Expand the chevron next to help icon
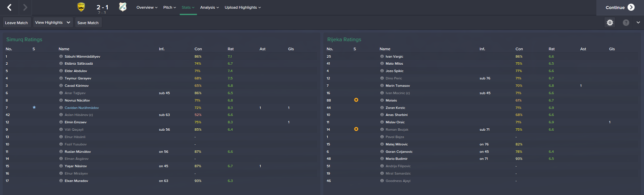The width and height of the screenshot is (644, 195). [x=638, y=22]
